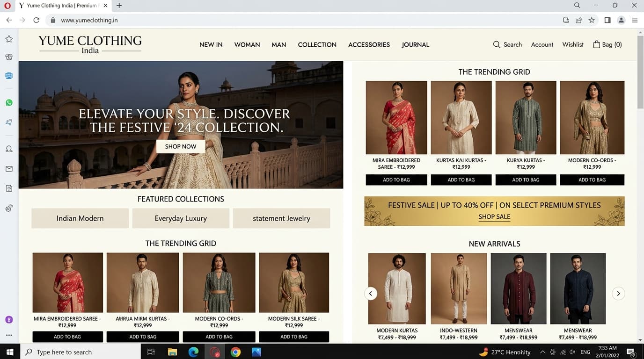The image size is (644, 359).
Task: Click the Windows taskbar search box
Action: pos(80,352)
